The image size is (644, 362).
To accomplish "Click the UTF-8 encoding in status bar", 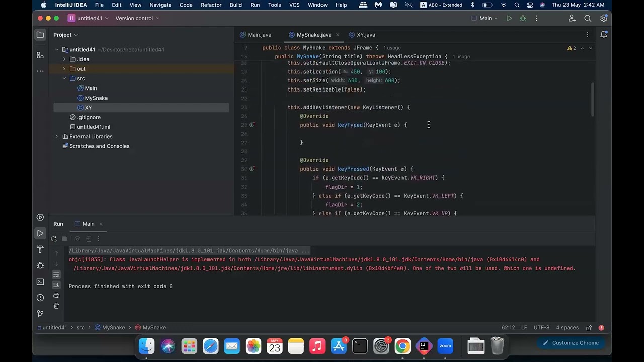I will coord(541,328).
